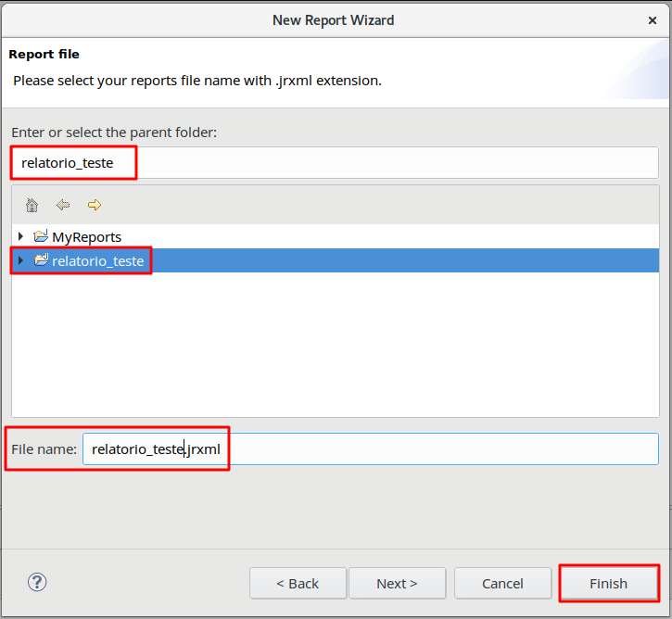Go to the next step with Next >
The height and width of the screenshot is (619, 672).
pos(397,583)
